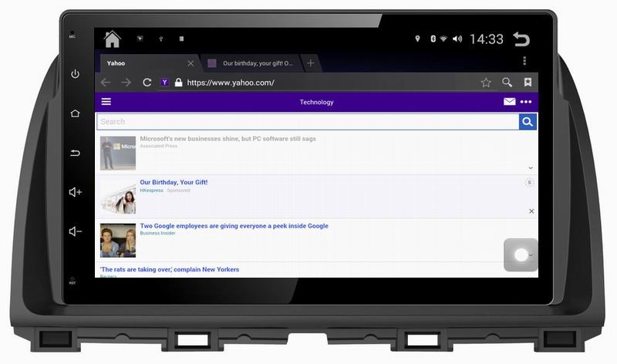Tap the padlock security icon
This screenshot has width=617, height=364.
click(178, 83)
